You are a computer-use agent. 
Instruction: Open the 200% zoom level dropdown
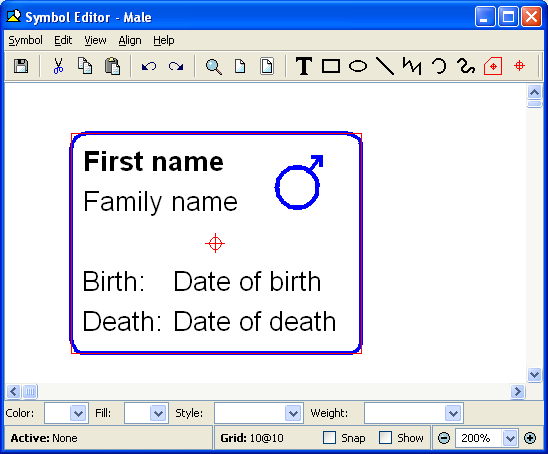[x=510, y=438]
